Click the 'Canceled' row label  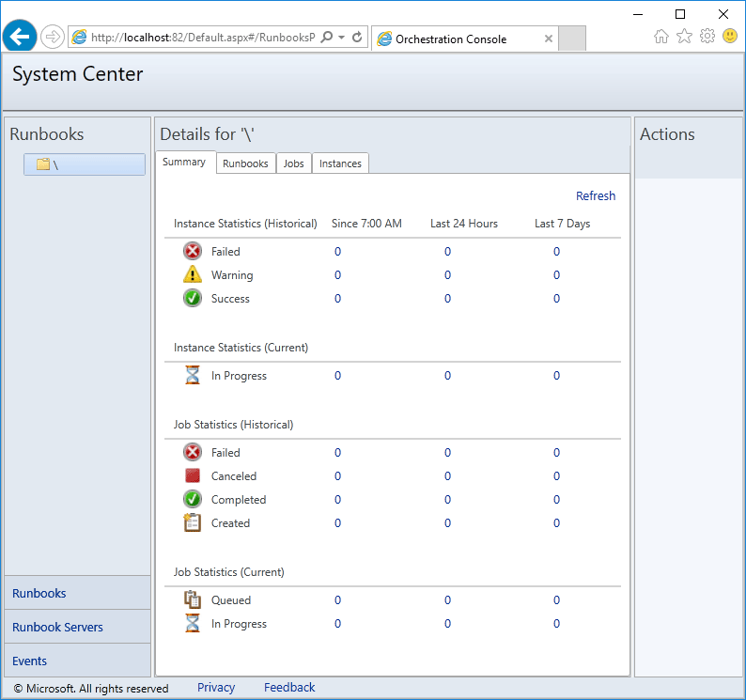point(234,475)
